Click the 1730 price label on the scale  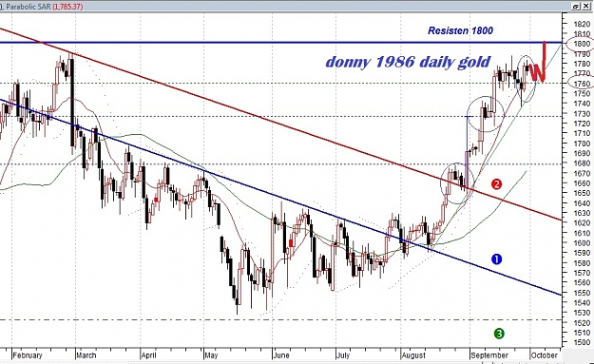582,114
